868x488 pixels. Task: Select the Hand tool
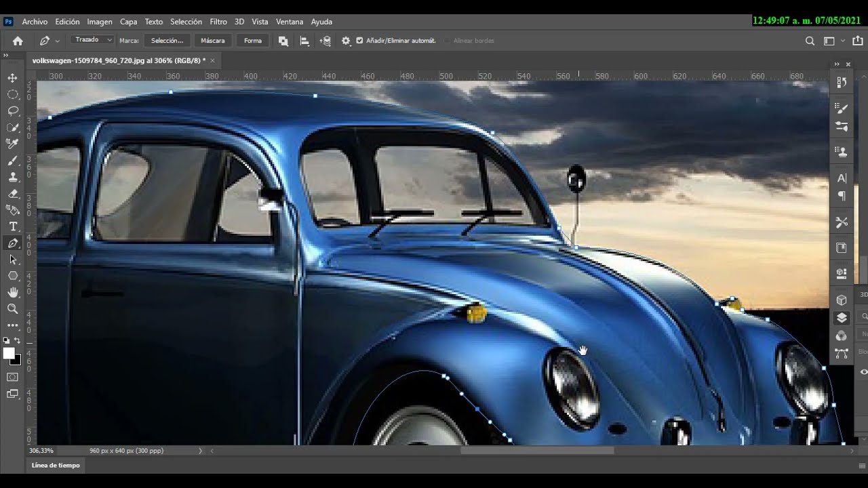coord(13,293)
